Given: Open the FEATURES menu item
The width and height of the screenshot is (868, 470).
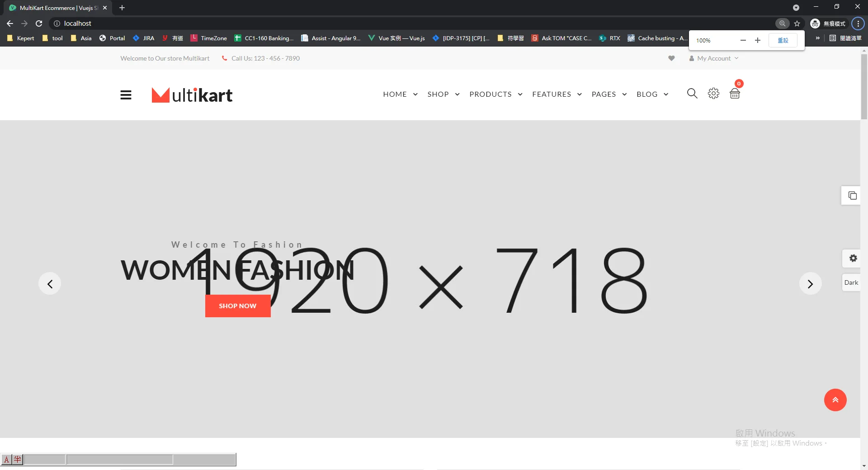Looking at the screenshot, I should pos(557,94).
